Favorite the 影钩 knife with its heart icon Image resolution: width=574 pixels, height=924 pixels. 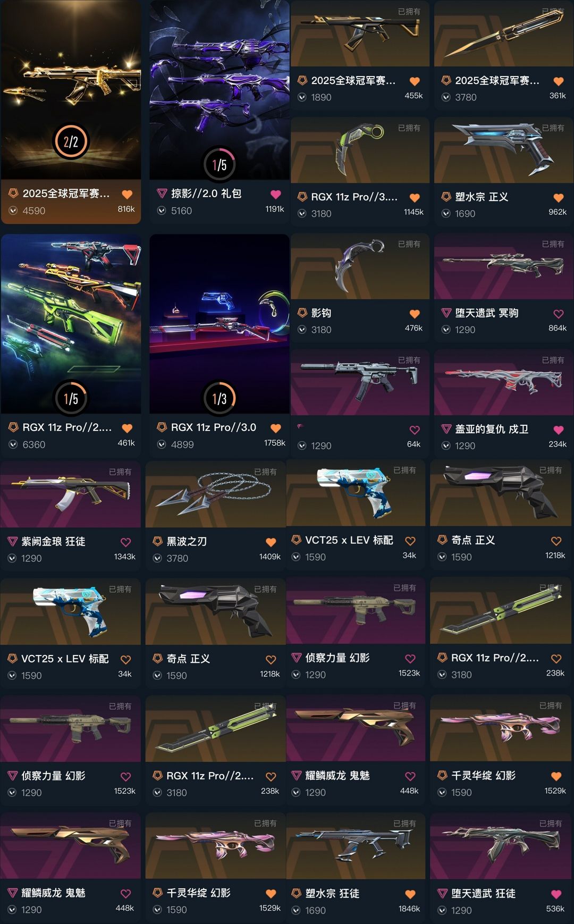pos(415,314)
